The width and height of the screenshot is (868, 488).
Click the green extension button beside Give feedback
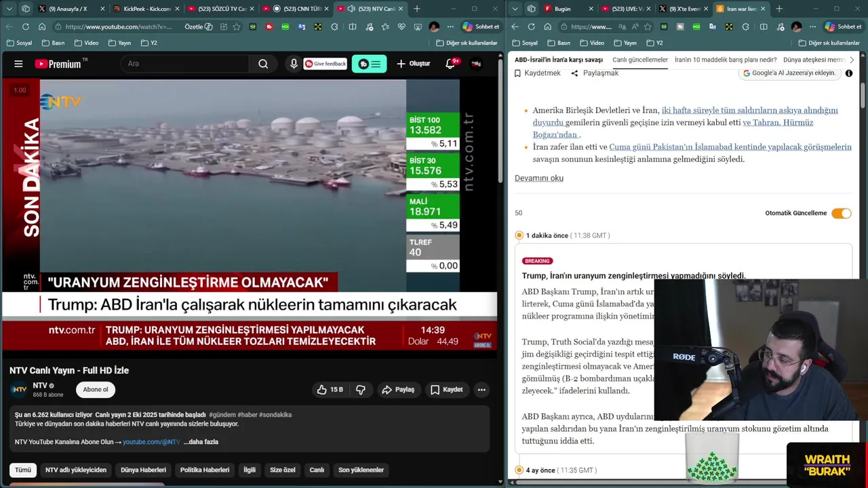coord(370,64)
